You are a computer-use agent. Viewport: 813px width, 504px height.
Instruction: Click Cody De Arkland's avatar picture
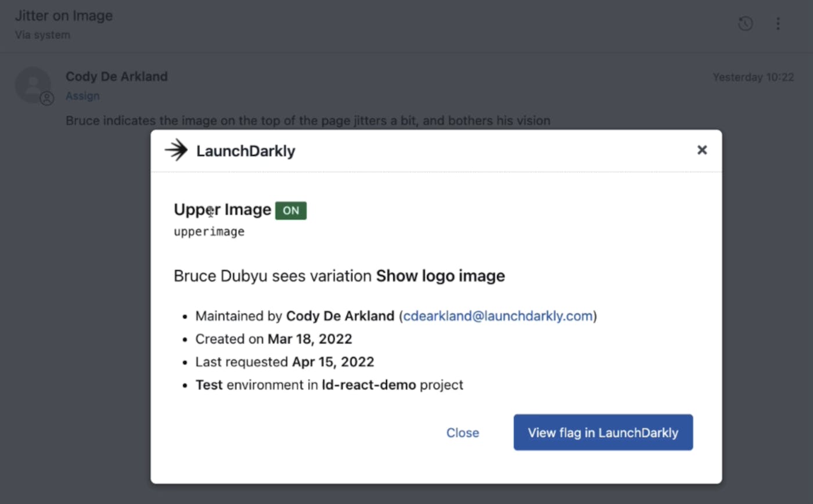[x=33, y=84]
